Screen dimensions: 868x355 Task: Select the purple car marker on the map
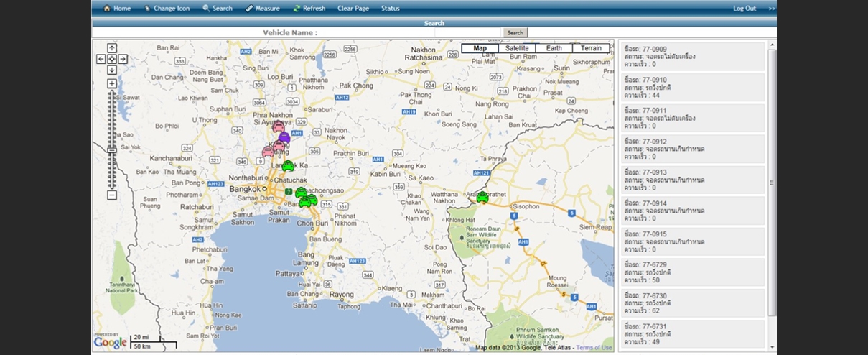(x=284, y=137)
